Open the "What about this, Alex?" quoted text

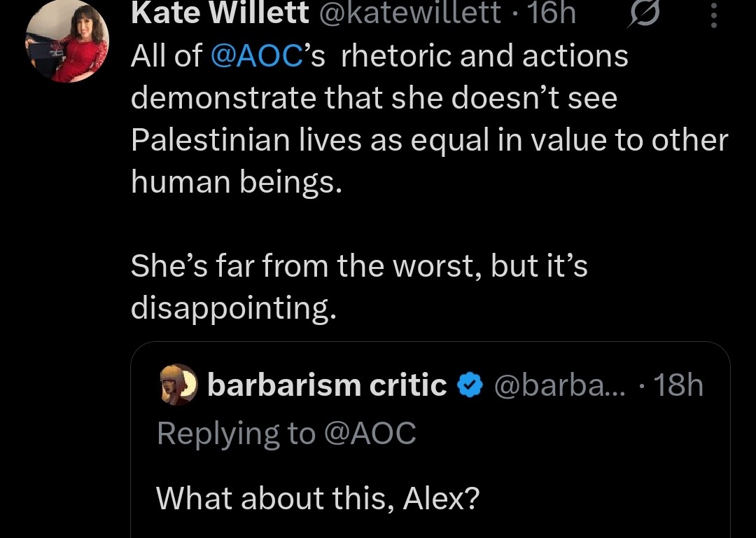point(316,498)
